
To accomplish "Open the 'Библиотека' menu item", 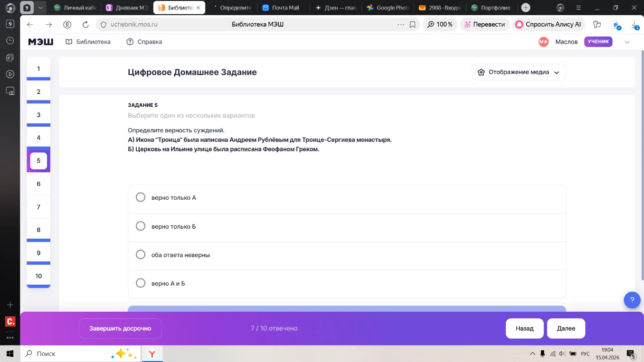I will [x=88, y=42].
